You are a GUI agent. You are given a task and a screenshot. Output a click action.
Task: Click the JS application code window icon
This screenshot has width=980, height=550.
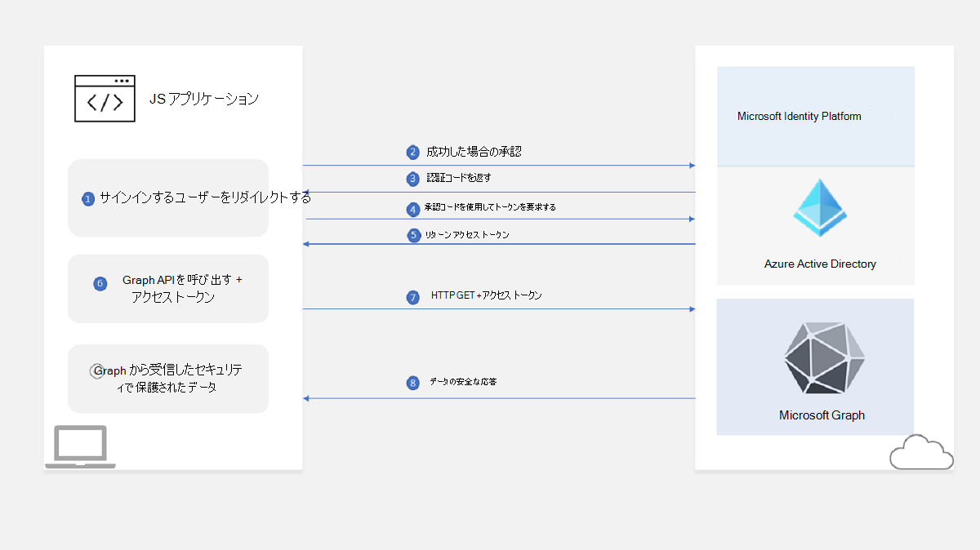[x=105, y=98]
